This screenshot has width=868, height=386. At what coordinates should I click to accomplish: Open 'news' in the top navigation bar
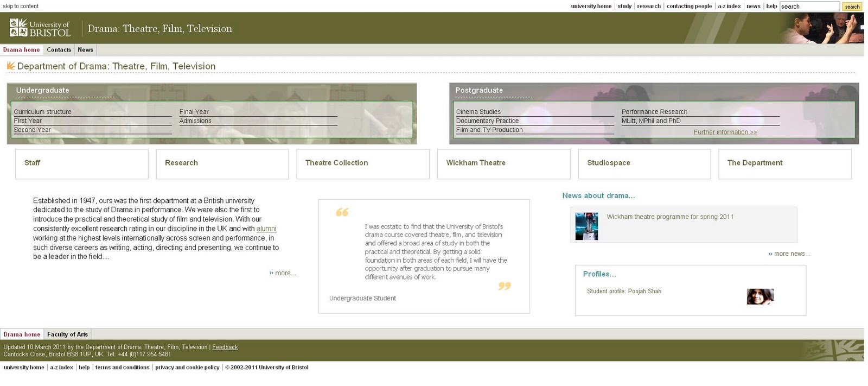tap(753, 7)
